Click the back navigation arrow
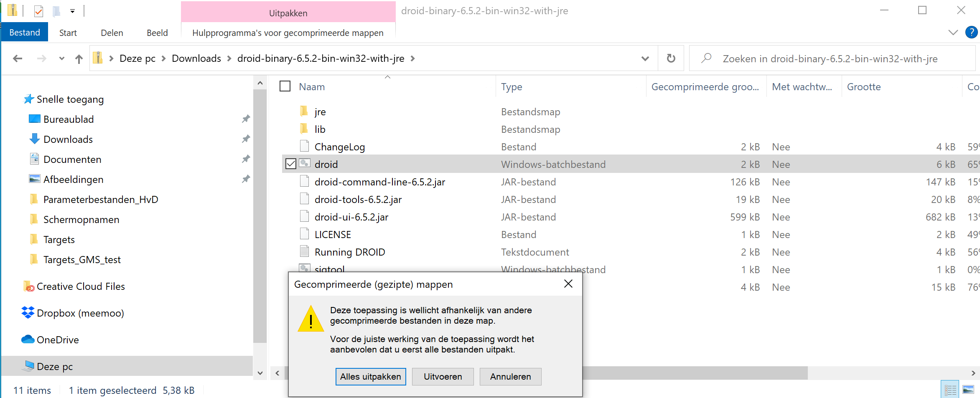Image resolution: width=980 pixels, height=398 pixels. point(18,59)
